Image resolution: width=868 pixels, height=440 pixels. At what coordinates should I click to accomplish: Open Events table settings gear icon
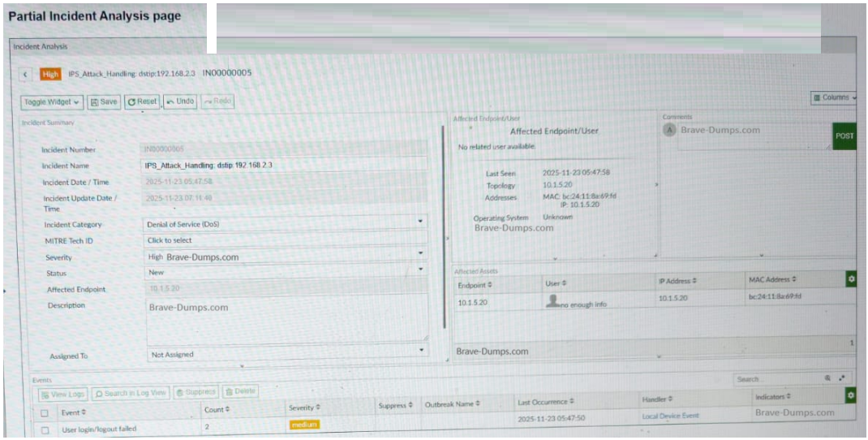pyautogui.click(x=850, y=395)
